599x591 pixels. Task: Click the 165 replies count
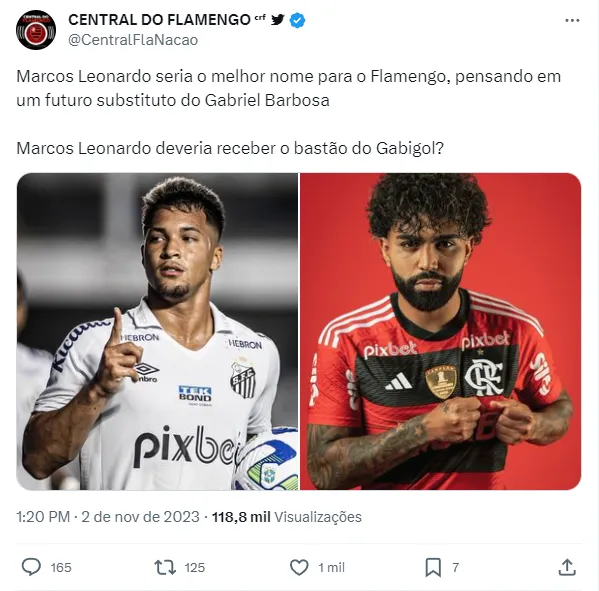point(61,568)
